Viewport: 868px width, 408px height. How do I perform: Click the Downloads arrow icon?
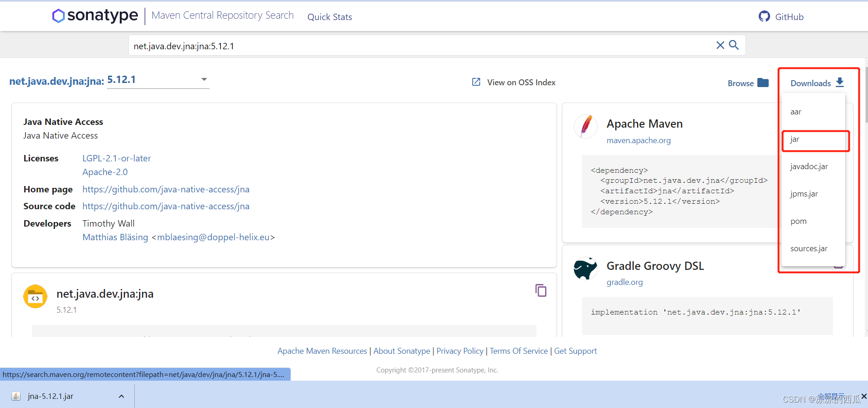pyautogui.click(x=840, y=83)
